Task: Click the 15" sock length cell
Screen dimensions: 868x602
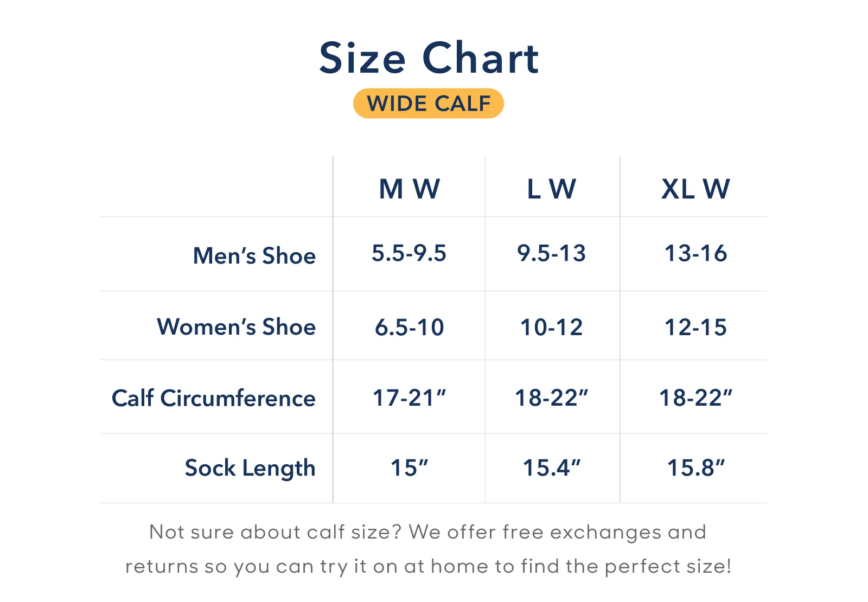Action: click(x=409, y=468)
